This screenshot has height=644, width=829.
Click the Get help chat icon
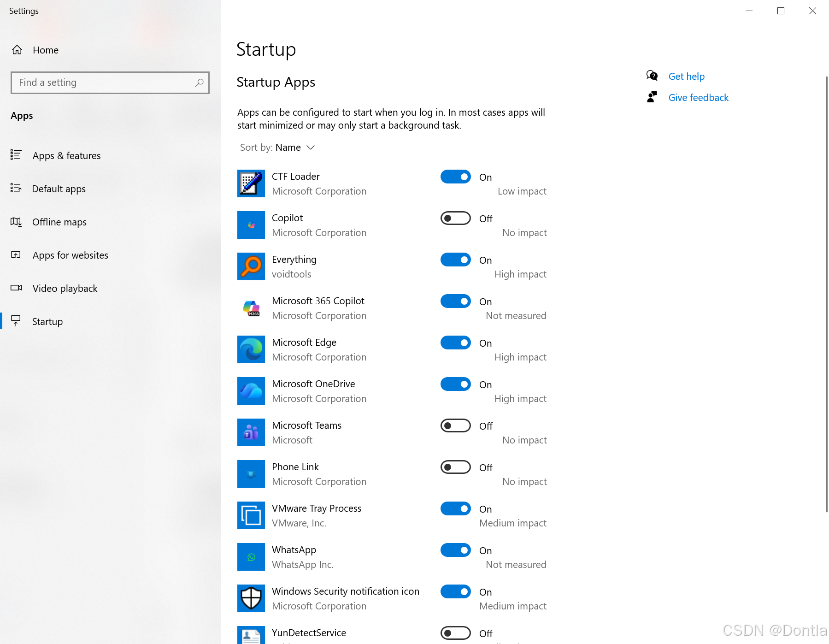(x=652, y=76)
